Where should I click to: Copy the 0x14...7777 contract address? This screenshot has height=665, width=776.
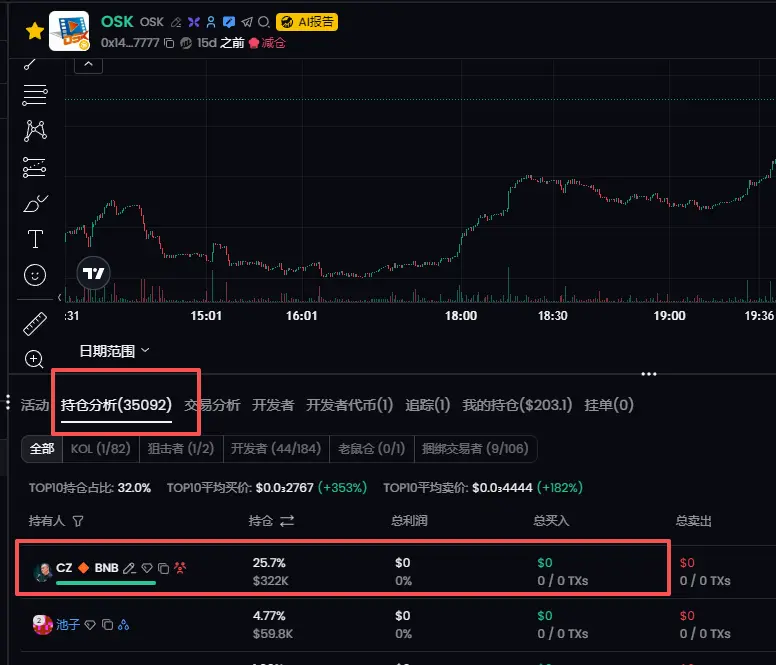point(169,43)
